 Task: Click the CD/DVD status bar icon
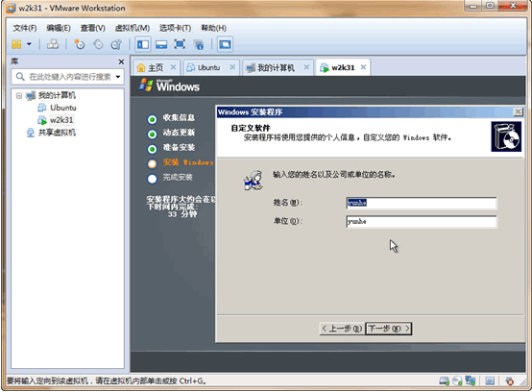click(457, 381)
